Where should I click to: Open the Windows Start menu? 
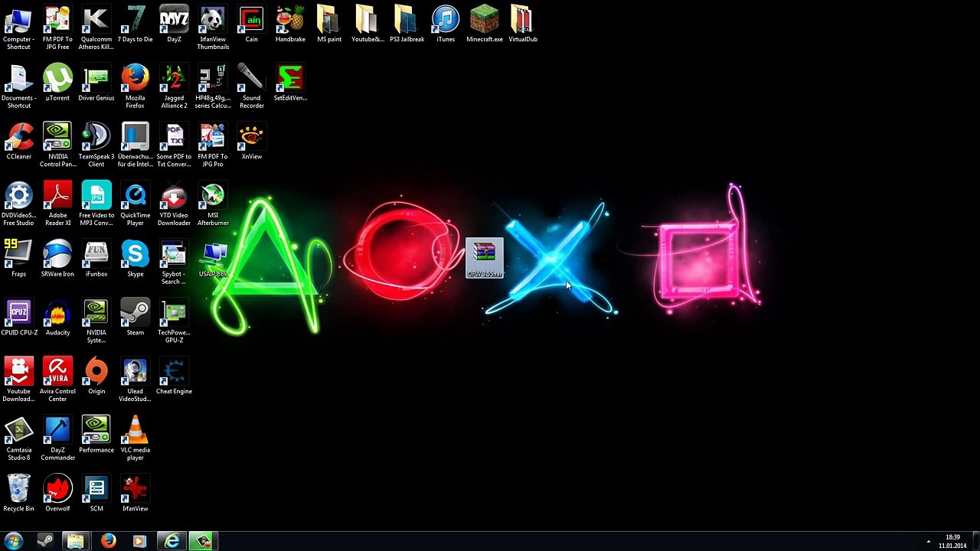point(14,541)
